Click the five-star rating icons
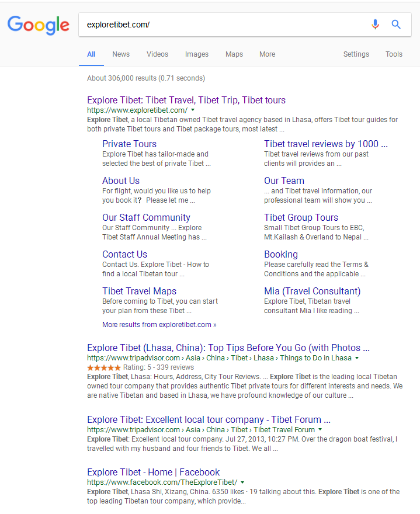This screenshot has height=514, width=420. coord(104,367)
